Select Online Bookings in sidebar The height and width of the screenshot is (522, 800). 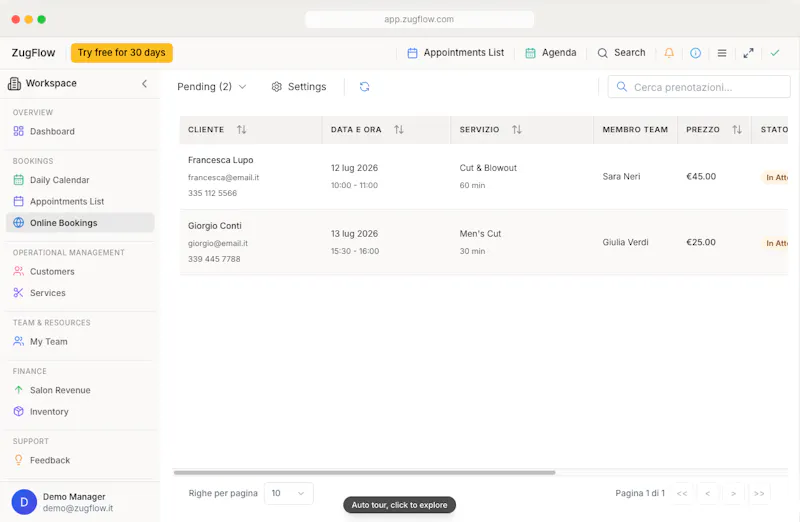(80, 222)
